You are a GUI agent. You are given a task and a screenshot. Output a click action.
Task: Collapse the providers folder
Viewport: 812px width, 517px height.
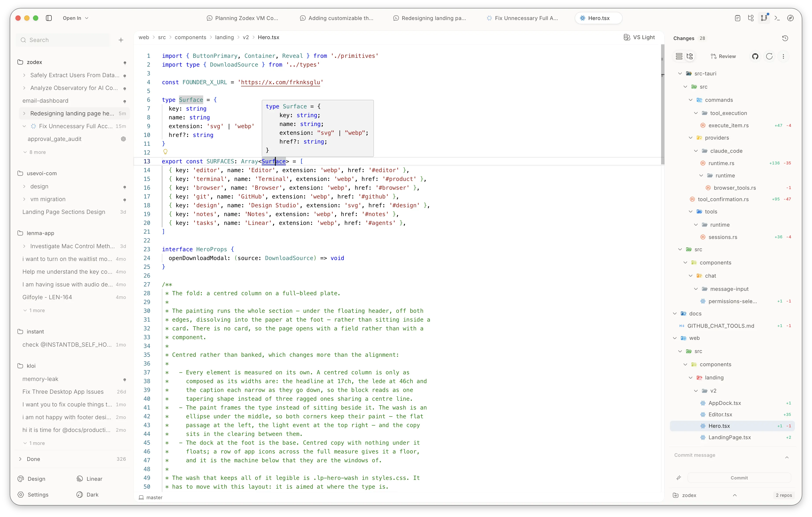click(x=691, y=138)
